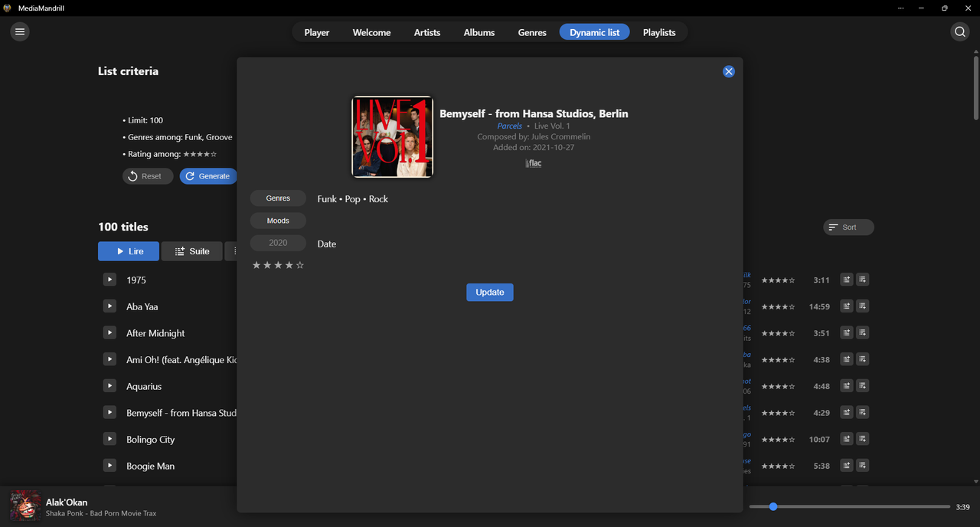
Task: Open the Artists tab
Action: coord(427,32)
